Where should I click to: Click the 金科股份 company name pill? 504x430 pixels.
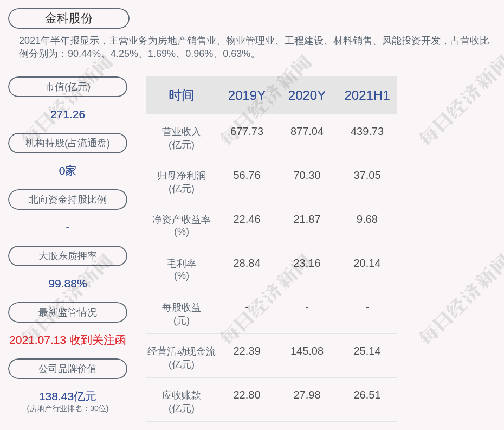coord(69,18)
